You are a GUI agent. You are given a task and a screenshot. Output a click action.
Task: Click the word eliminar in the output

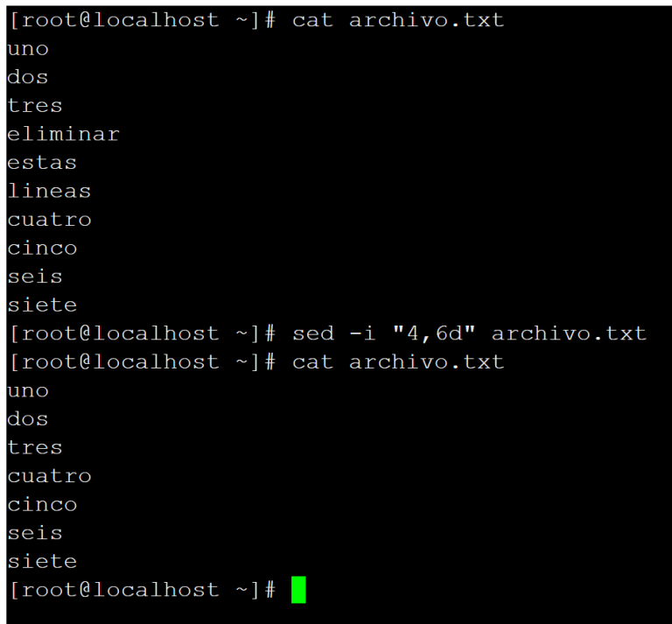point(63,134)
